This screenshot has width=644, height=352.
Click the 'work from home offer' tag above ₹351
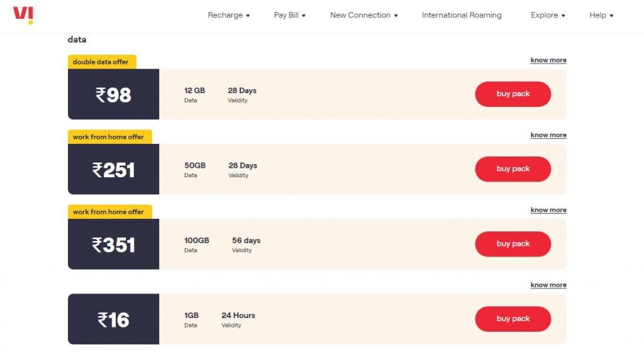coord(109,212)
